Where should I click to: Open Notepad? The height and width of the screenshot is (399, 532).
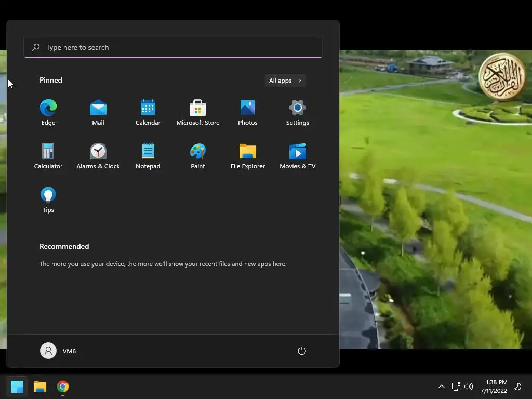click(x=148, y=156)
